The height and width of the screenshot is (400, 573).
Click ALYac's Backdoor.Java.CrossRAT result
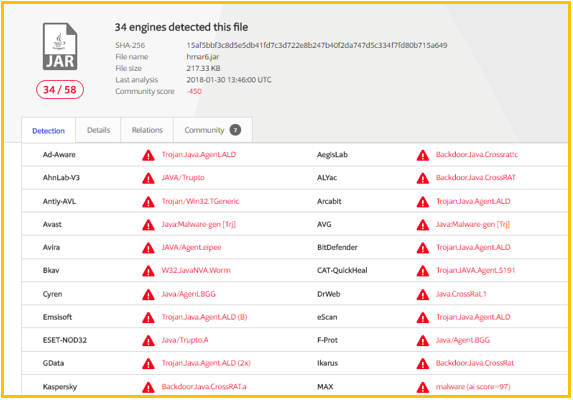click(475, 178)
